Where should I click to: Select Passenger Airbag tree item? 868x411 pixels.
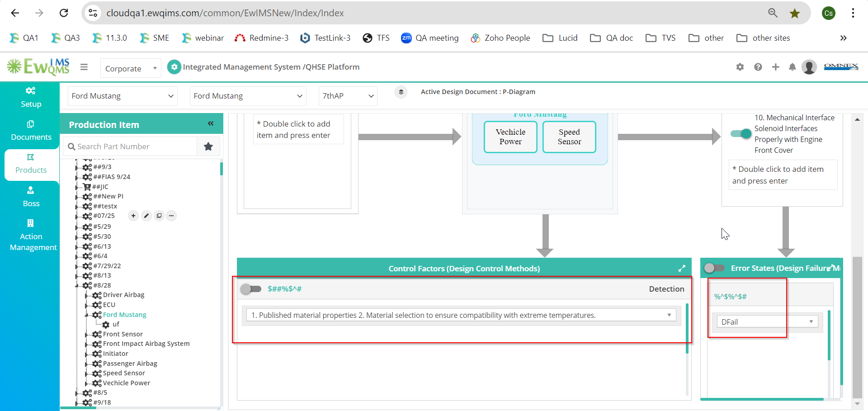[130, 364]
